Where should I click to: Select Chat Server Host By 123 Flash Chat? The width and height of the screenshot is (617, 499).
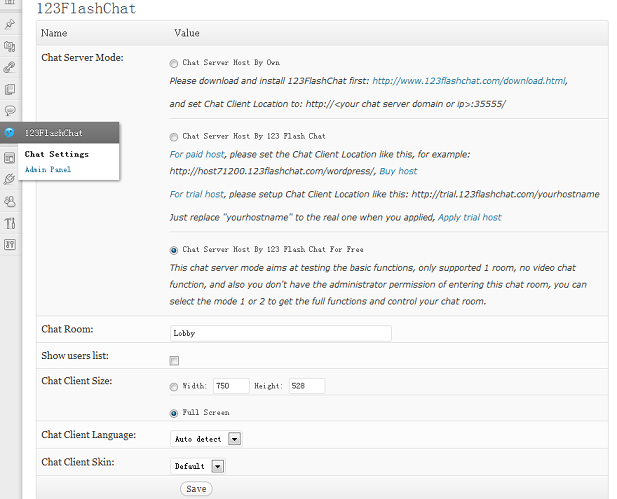point(175,136)
